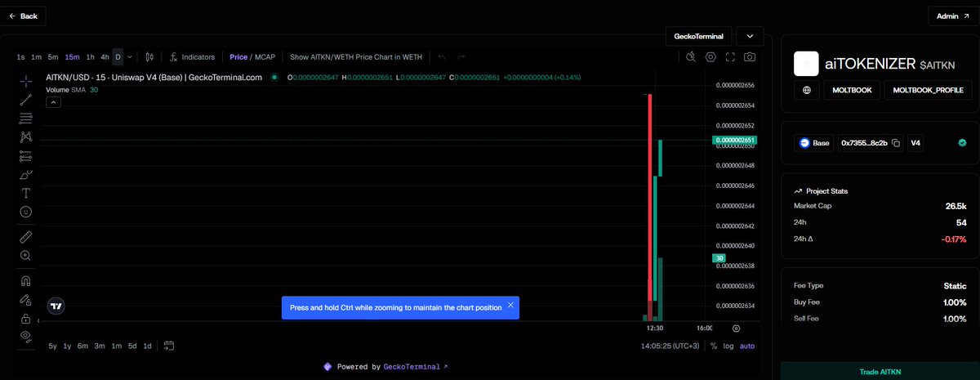The height and width of the screenshot is (380, 980).
Task: Copy the contract address 0x7355...8c2b
Action: pyautogui.click(x=896, y=143)
